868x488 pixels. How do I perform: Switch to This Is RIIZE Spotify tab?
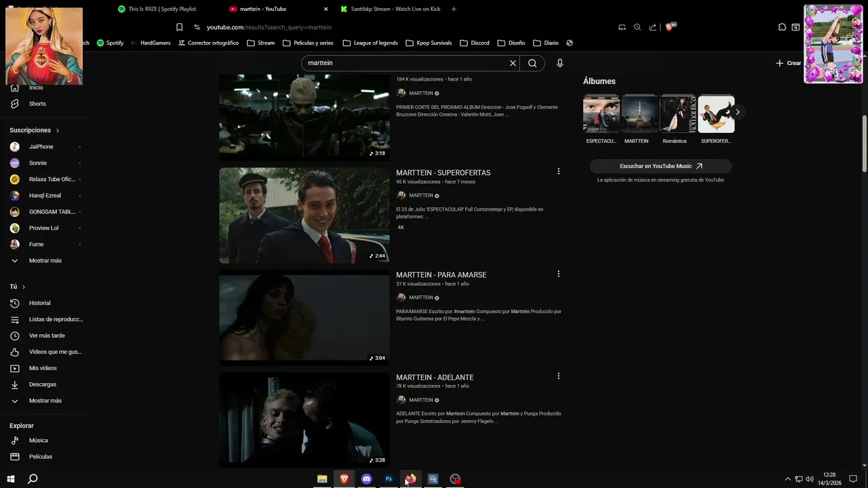(x=163, y=9)
